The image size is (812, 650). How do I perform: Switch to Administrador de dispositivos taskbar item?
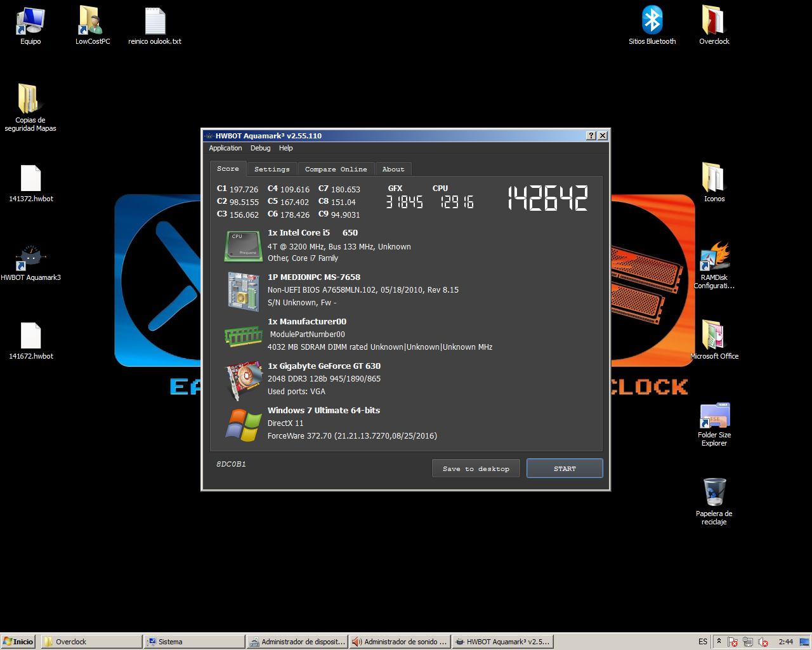297,642
